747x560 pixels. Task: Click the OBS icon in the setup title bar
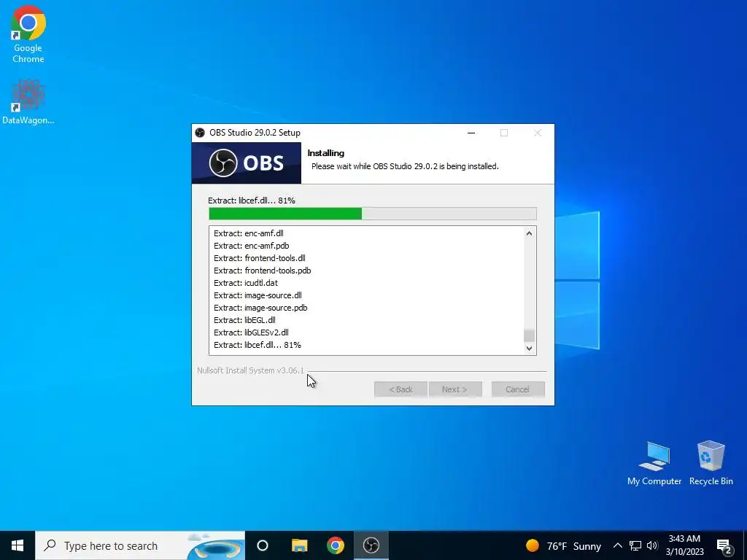tap(200, 133)
